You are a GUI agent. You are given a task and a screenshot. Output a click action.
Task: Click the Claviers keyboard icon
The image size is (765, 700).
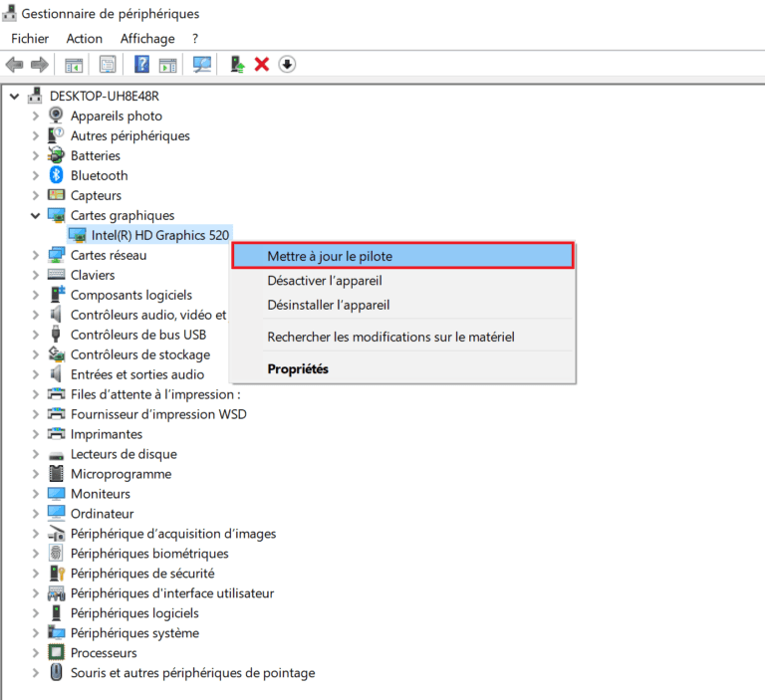56,275
